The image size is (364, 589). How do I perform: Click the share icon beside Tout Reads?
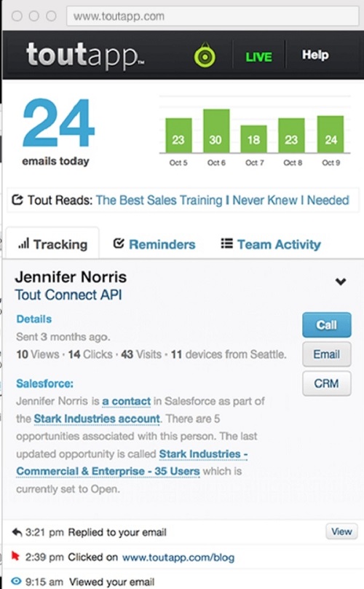click(17, 200)
